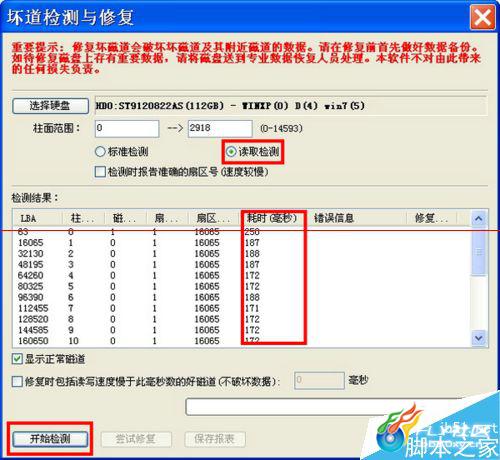
Task: Click the results list scrollbar thumb
Action: 479,252
